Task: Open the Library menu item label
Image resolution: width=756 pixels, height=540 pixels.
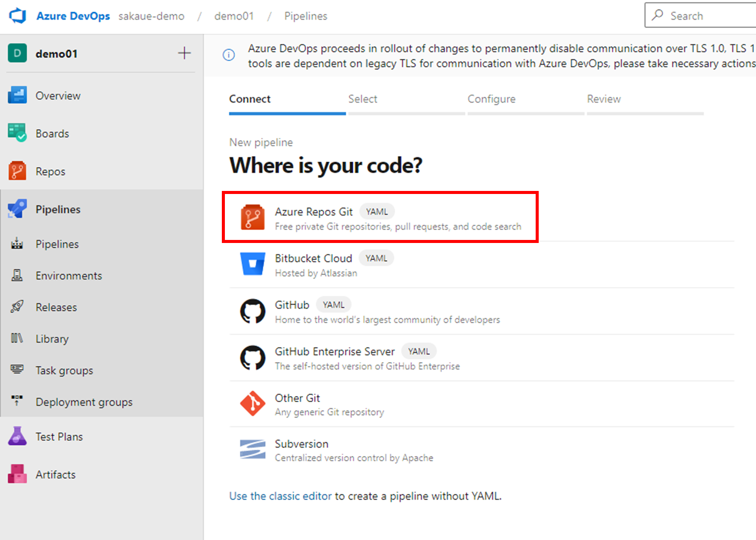Action: [x=52, y=339]
